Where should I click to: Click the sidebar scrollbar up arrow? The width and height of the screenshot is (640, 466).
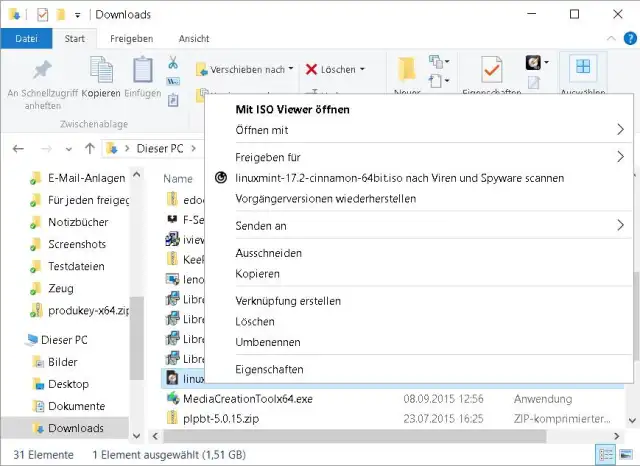(137, 177)
